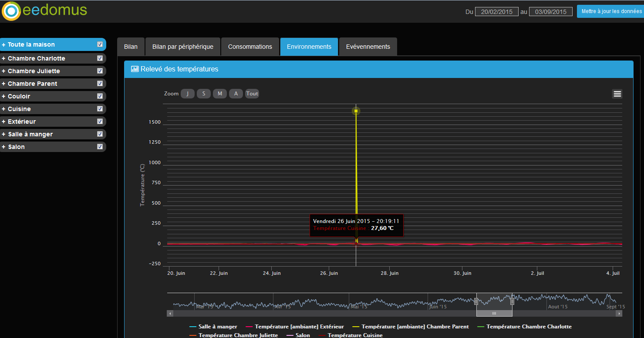Click the bar chart icon beside Relevé des températures

coord(135,69)
